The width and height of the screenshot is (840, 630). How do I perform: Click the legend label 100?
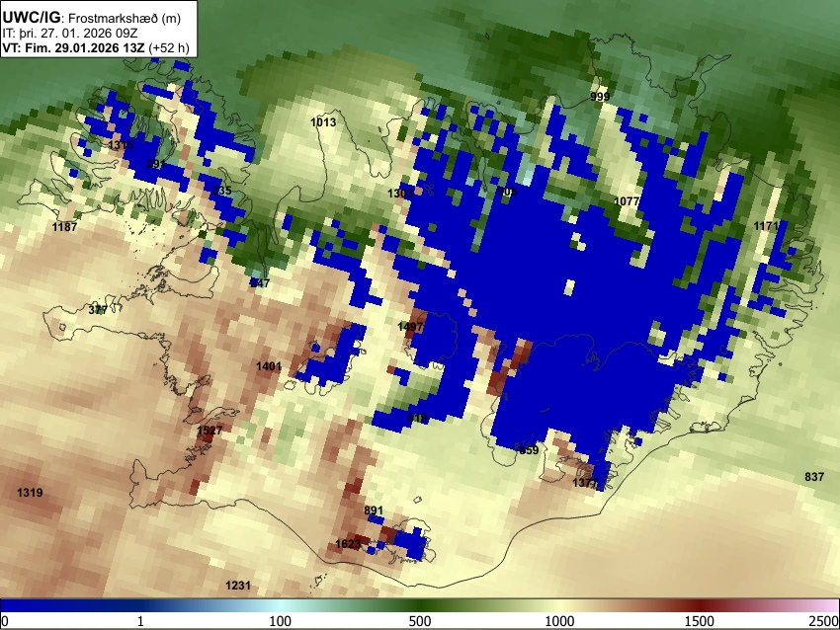click(281, 621)
